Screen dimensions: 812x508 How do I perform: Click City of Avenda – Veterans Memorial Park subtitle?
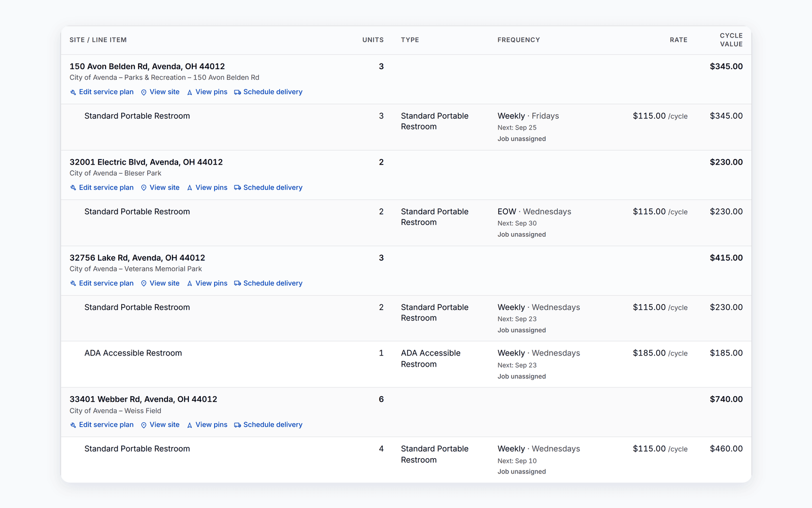pyautogui.click(x=136, y=269)
